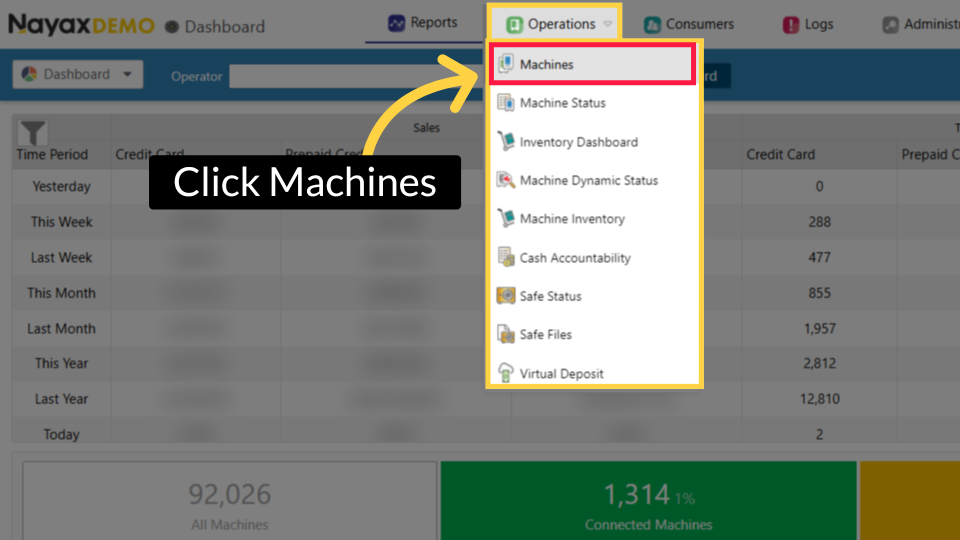This screenshot has width=960, height=540.
Task: Click the Machines icon in dropdown
Action: [x=506, y=65]
